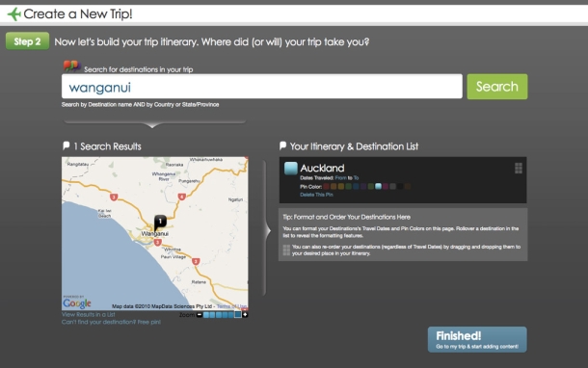Grab the drag handle grid icon on Auckland row
This screenshot has height=368, width=588.
(519, 169)
